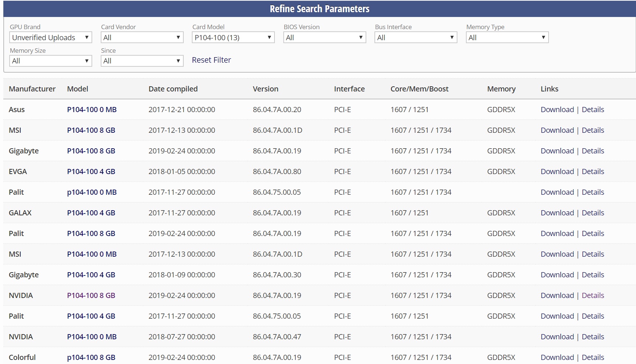The height and width of the screenshot is (364, 636).
Task: View Details for the Colorful row
Action: (593, 357)
